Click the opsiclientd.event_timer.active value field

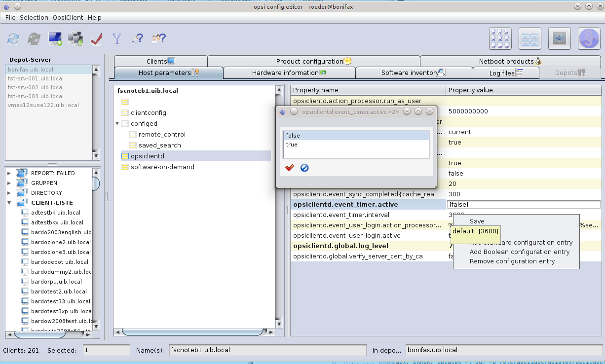click(524, 204)
